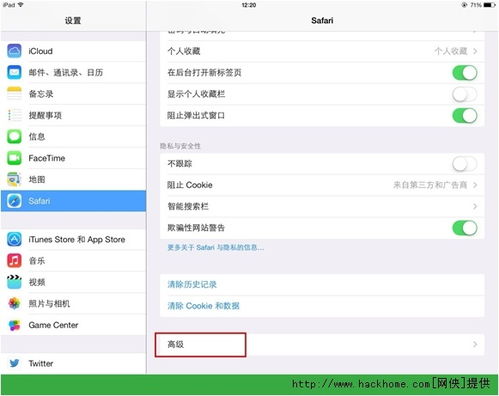This screenshot has width=499, height=396.
Task: Open 高级 advanced settings
Action: pos(322,344)
